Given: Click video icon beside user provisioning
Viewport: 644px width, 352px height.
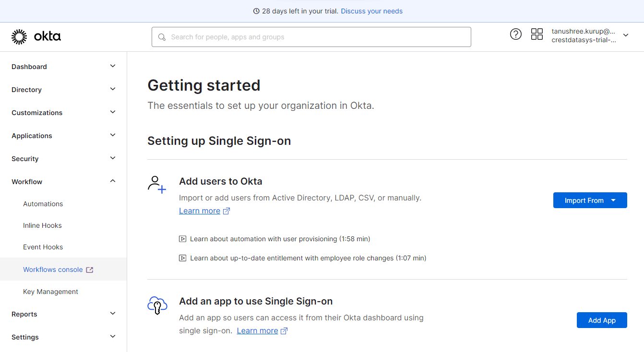Looking at the screenshot, I should click(x=183, y=239).
